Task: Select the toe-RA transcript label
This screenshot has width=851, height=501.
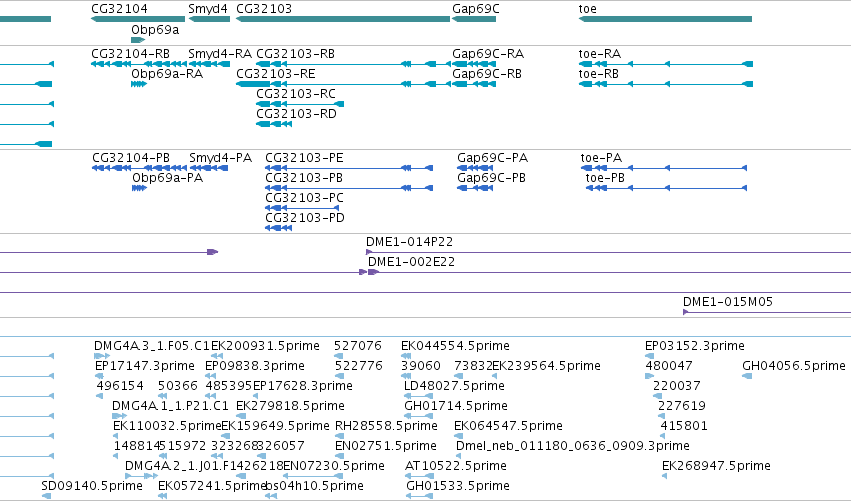Action: [600, 54]
